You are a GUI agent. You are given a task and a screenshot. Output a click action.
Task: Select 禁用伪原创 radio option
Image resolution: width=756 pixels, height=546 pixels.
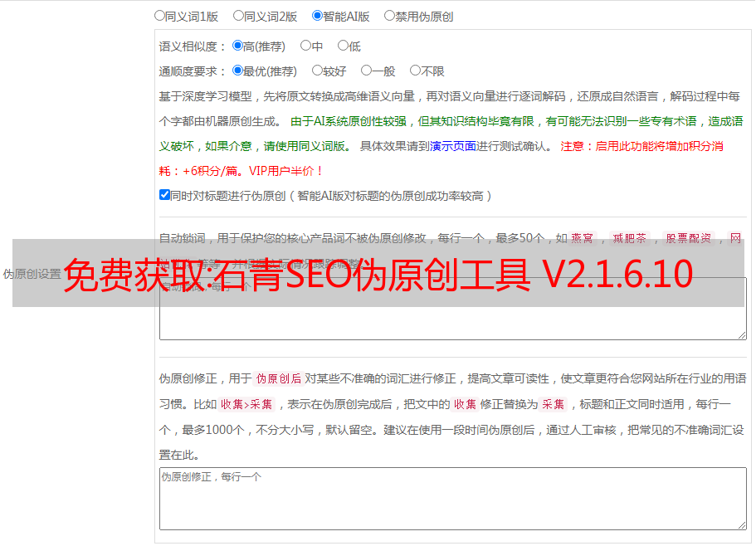point(389,16)
